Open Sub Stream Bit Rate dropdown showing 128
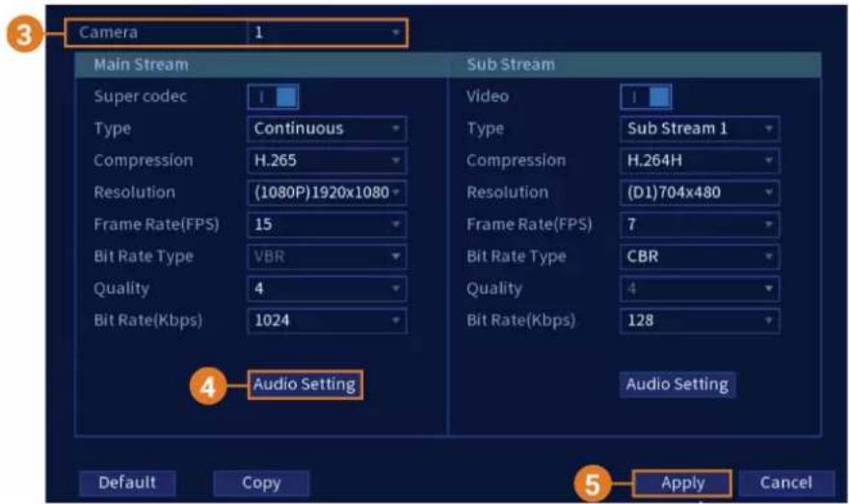The height and width of the screenshot is (504, 849). [700, 321]
